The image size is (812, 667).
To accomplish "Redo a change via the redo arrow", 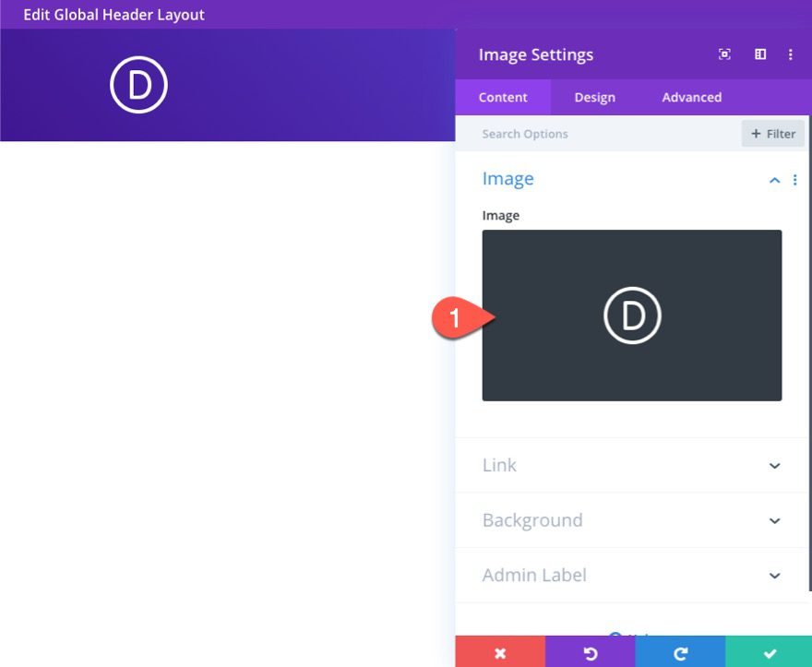I will [x=681, y=653].
